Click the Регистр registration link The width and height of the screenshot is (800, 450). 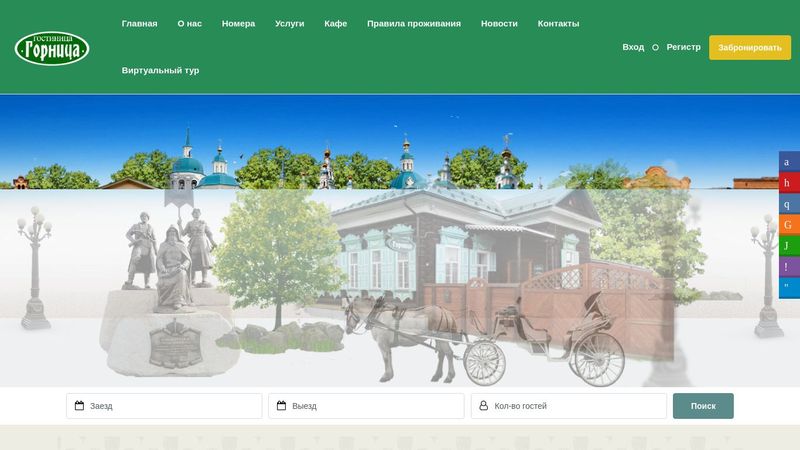click(x=684, y=47)
